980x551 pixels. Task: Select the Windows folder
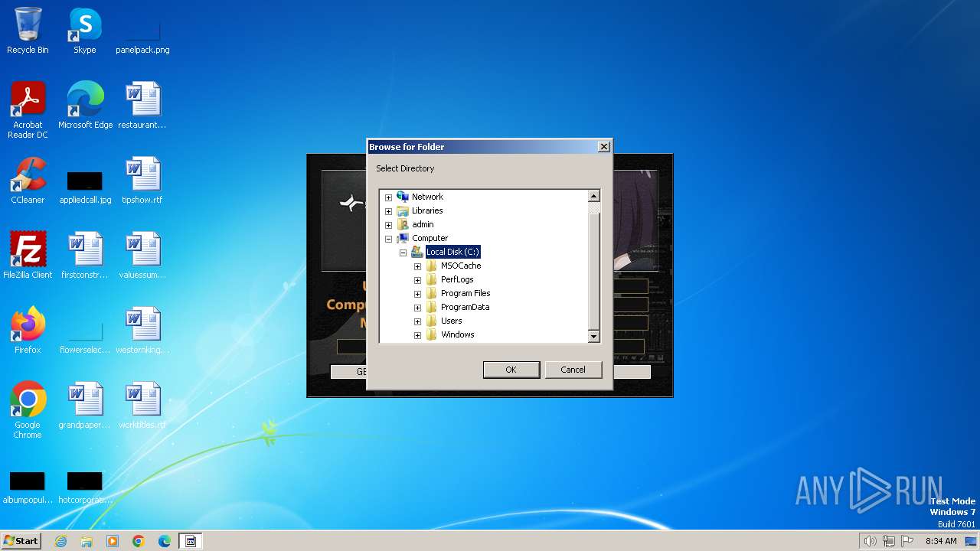[457, 334]
